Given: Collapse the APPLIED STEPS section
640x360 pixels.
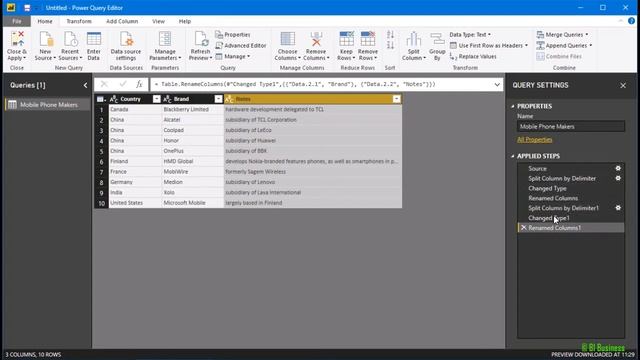Looking at the screenshot, I should (x=513, y=156).
